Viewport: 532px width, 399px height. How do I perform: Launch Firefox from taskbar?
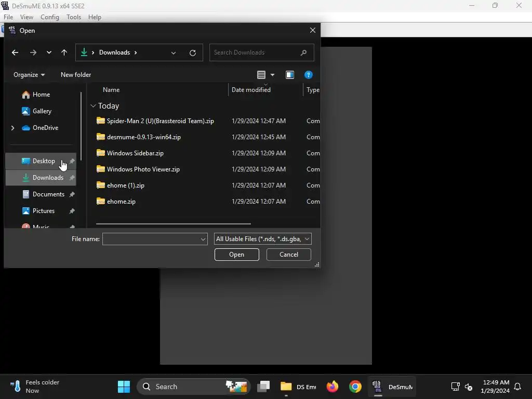332,387
